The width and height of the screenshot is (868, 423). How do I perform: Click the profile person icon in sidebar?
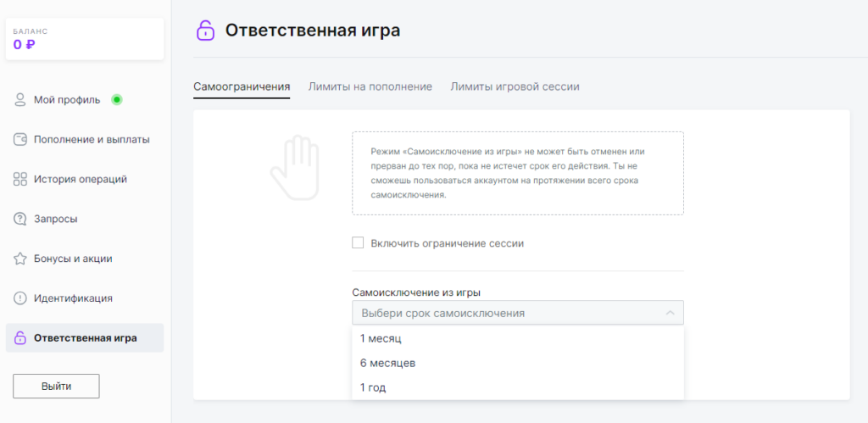click(x=20, y=100)
